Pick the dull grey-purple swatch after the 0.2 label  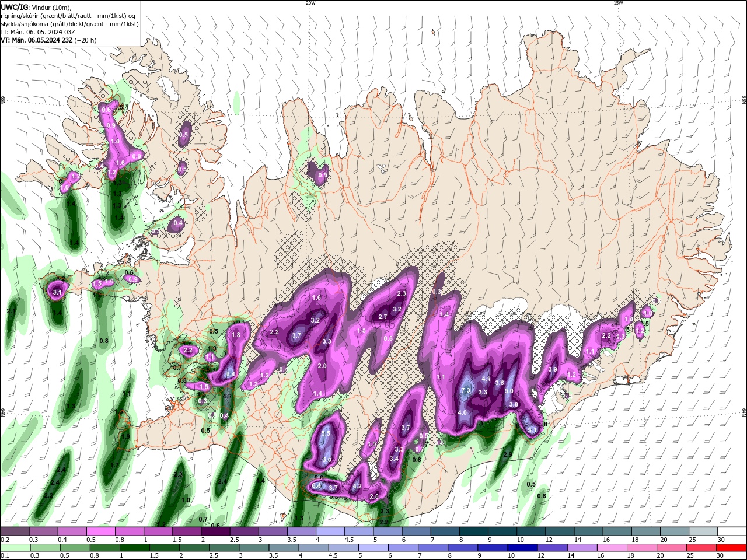point(15,531)
